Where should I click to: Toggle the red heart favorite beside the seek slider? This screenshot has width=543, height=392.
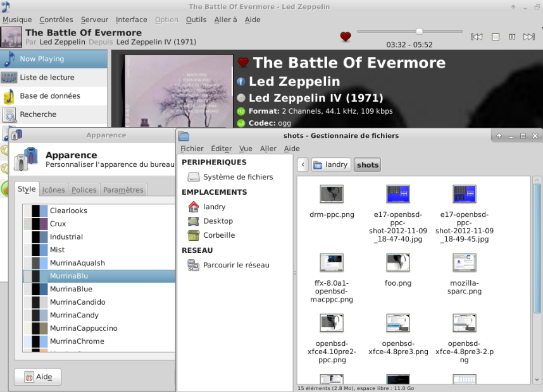pos(346,36)
